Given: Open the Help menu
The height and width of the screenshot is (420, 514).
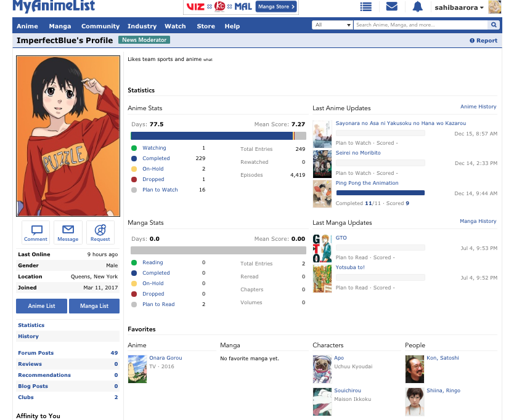Looking at the screenshot, I should click(x=232, y=26).
